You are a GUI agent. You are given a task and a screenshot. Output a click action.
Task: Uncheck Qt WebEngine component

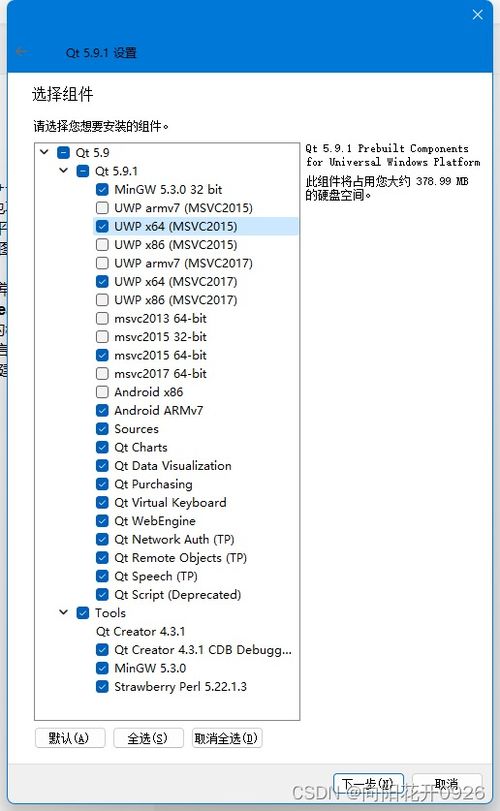point(102,521)
